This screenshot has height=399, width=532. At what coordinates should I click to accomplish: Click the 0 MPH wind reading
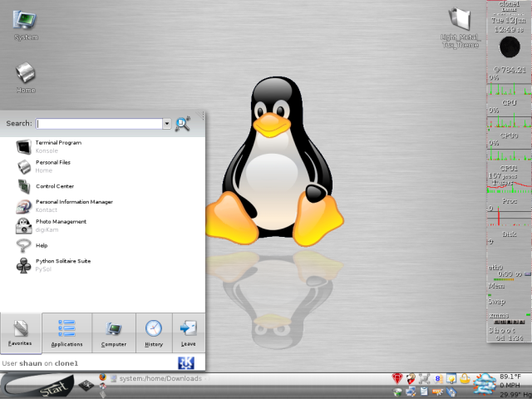pos(510,386)
